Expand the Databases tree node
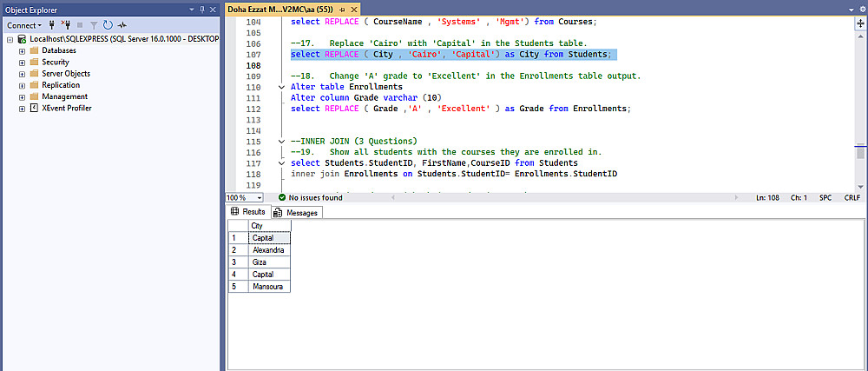The image size is (868, 371). pos(22,51)
